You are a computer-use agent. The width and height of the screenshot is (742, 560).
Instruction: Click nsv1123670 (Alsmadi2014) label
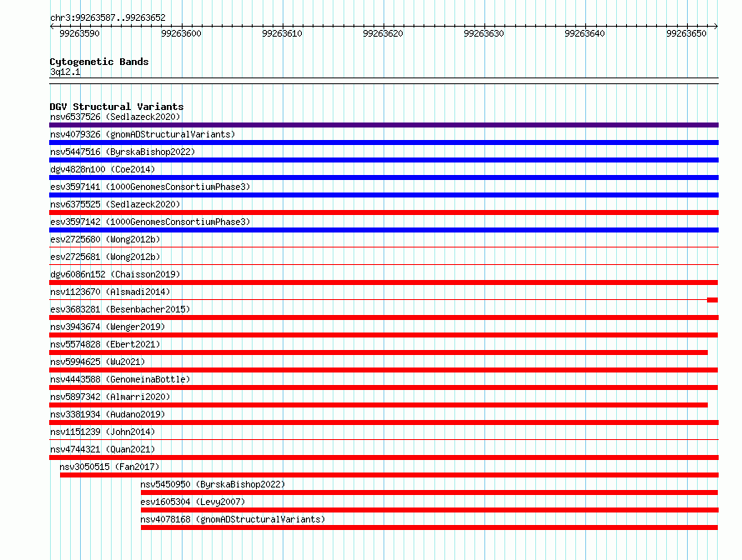pyautogui.click(x=110, y=292)
